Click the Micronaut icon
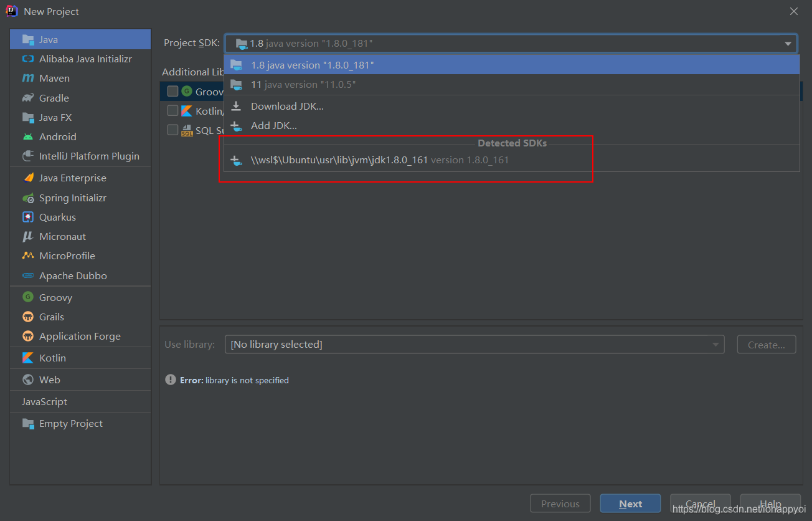 28,236
